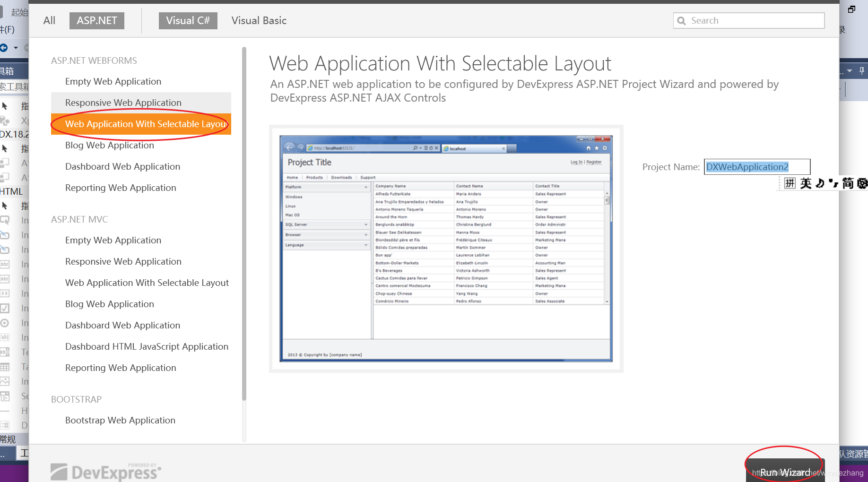
Task: Open right panel dropdown arrow
Action: [x=850, y=71]
